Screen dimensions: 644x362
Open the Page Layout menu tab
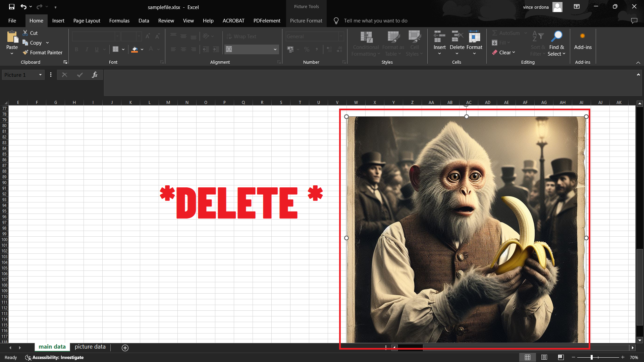pos(86,21)
